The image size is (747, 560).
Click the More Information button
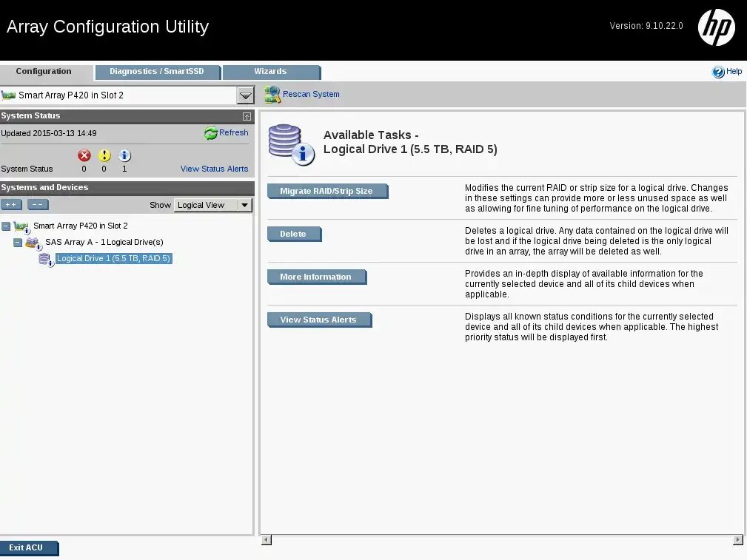(316, 277)
